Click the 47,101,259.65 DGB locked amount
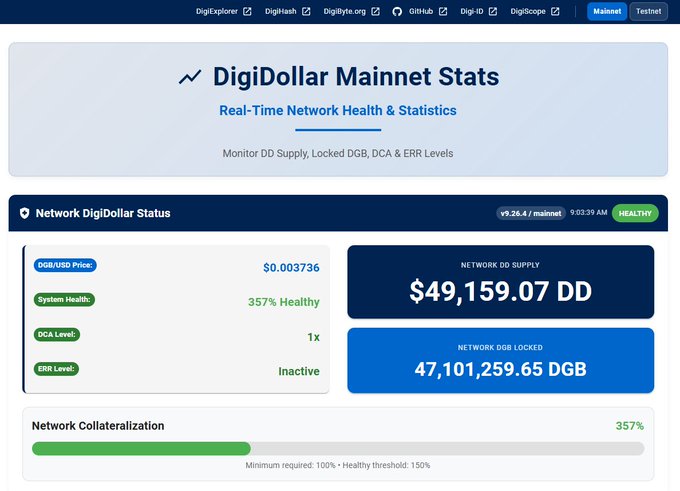The width and height of the screenshot is (680, 491). (500, 370)
